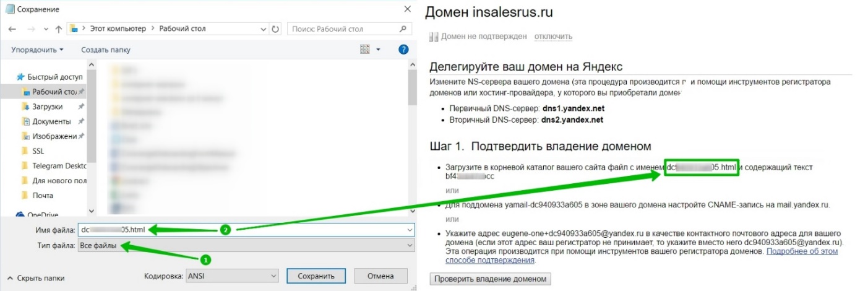The height and width of the screenshot is (291, 868).
Task: Click the Домен insalesrus.ru heading
Action: click(x=489, y=12)
